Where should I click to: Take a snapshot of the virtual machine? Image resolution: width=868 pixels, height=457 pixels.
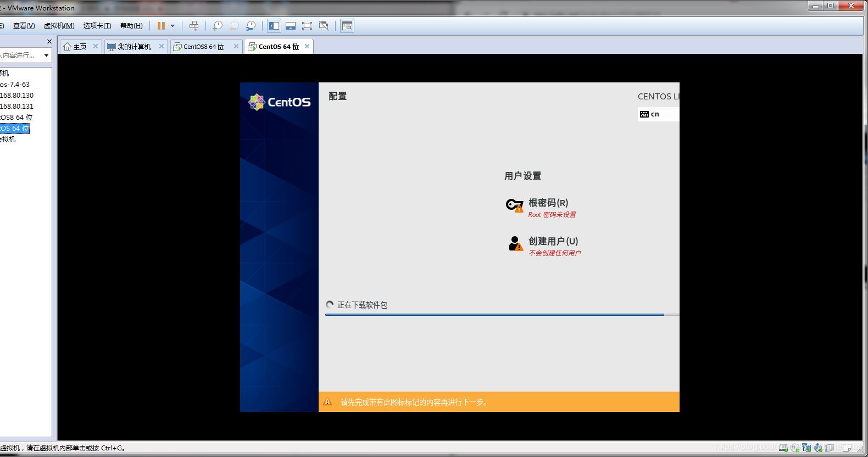pos(218,26)
